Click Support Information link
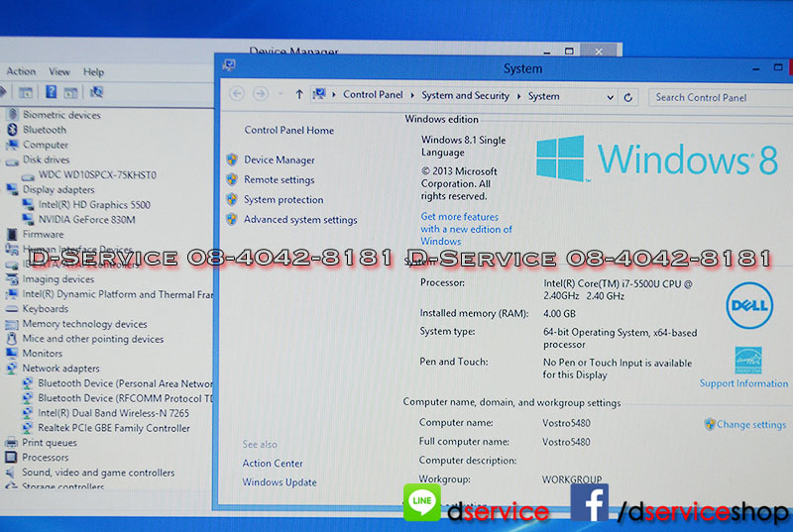The height and width of the screenshot is (532, 793). tap(743, 383)
